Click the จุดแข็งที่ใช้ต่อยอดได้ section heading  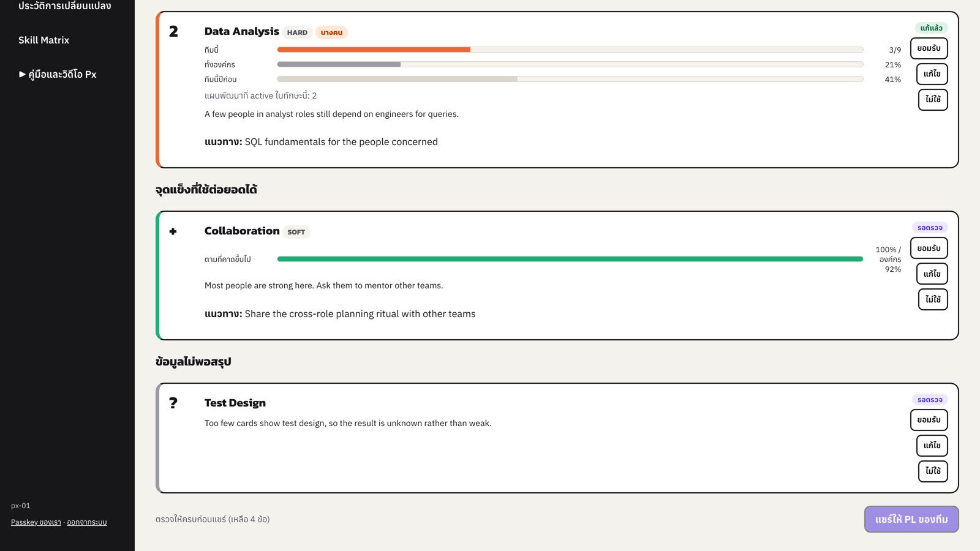(206, 190)
